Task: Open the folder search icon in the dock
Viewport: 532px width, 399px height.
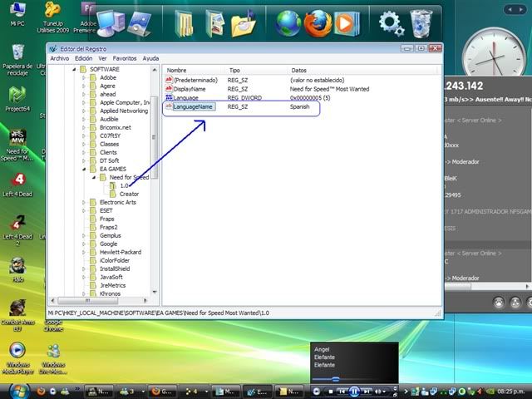Action: (x=243, y=24)
